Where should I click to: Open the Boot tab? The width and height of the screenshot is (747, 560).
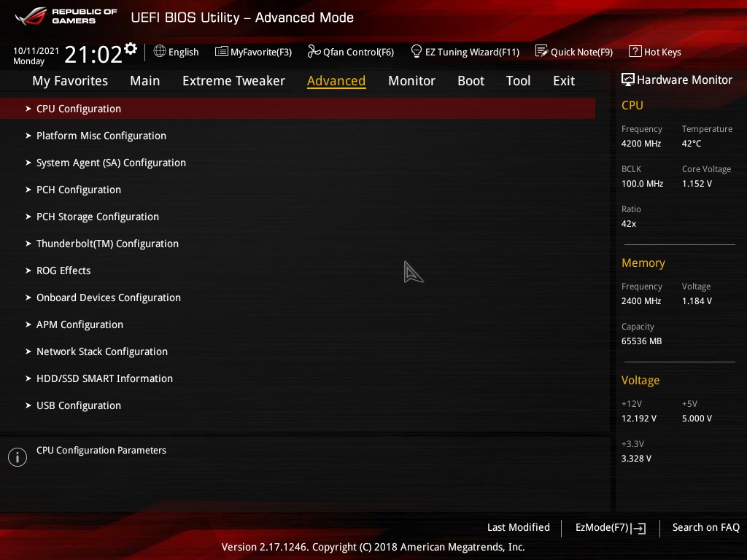(471, 81)
